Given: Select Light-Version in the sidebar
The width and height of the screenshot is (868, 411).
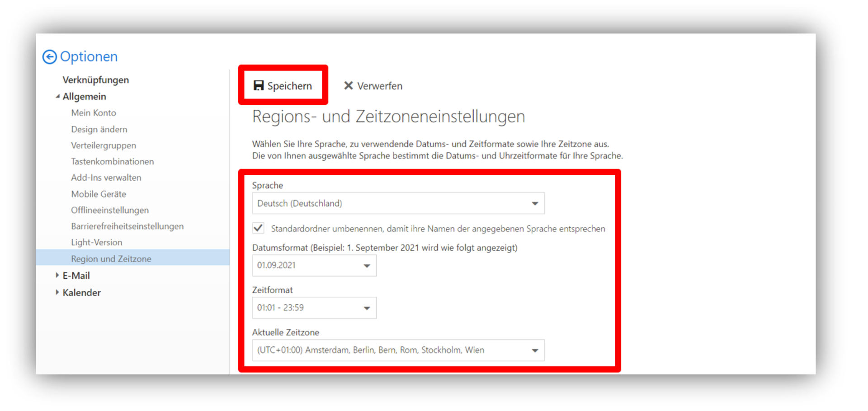Looking at the screenshot, I should click(96, 243).
